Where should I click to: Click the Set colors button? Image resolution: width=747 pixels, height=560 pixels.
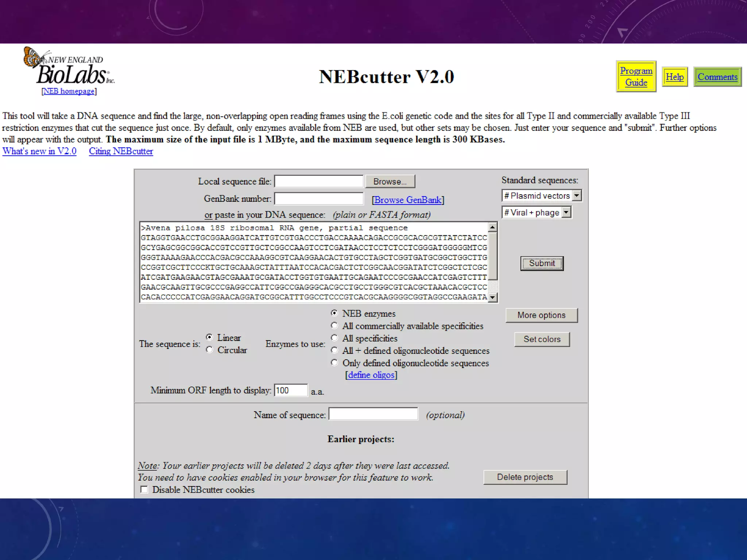tap(542, 339)
